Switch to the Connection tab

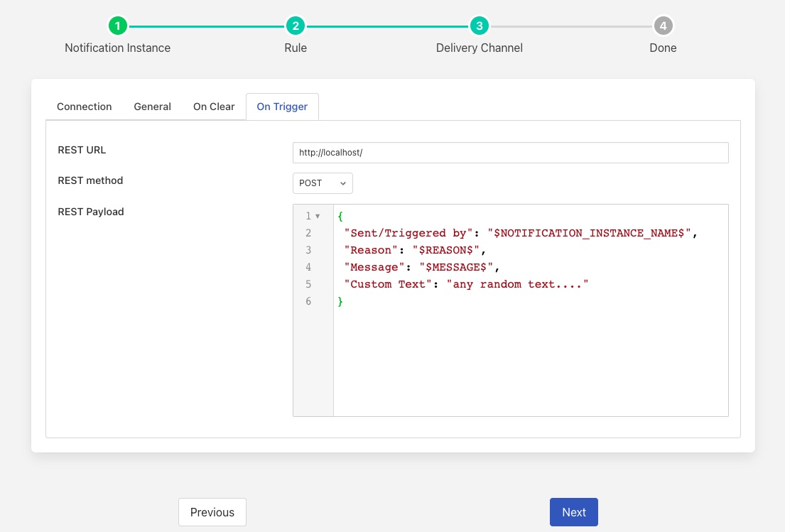pos(84,107)
